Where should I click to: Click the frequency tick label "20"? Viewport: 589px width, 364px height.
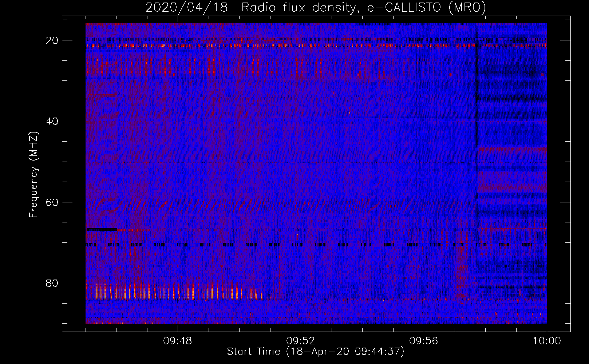[52, 40]
